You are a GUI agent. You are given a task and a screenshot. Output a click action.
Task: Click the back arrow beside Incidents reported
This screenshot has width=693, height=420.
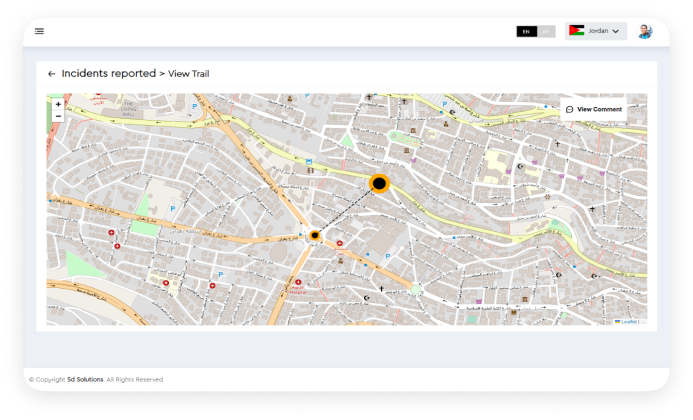[x=51, y=74]
